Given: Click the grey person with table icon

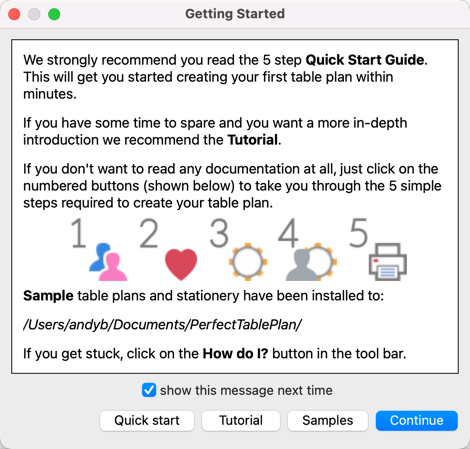Looking at the screenshot, I should 311,262.
